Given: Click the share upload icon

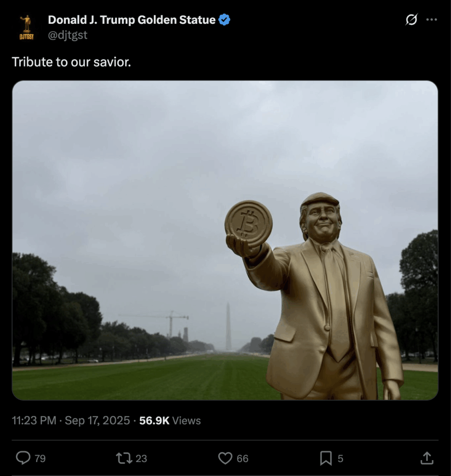Looking at the screenshot, I should point(426,458).
